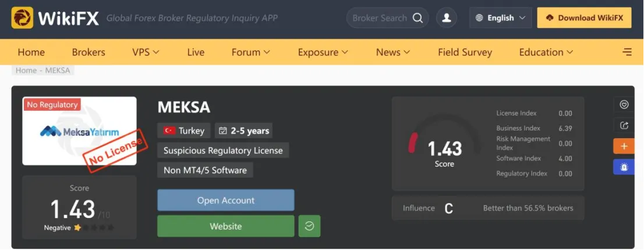Click the green Website button
Screen dimensions: 644x250
225,226
